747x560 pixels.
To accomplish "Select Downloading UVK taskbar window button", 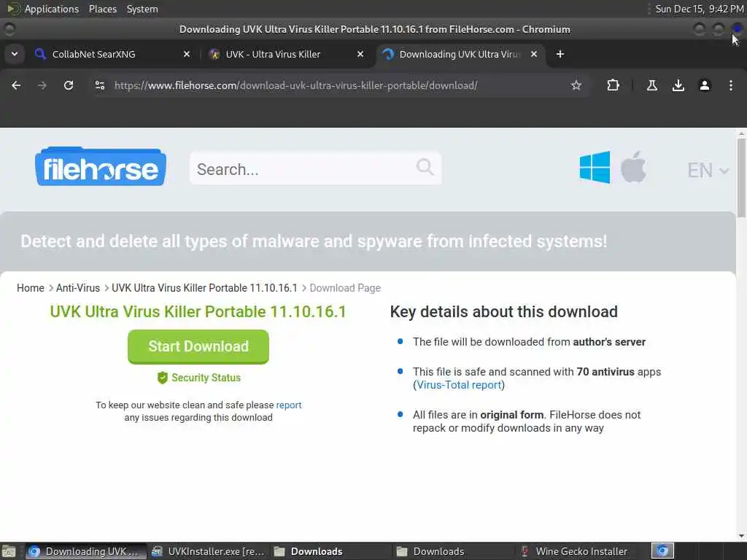I will coord(86,551).
